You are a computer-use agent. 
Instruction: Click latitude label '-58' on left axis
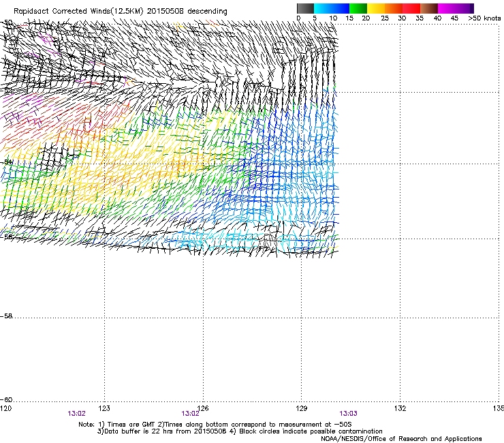pos(6,316)
